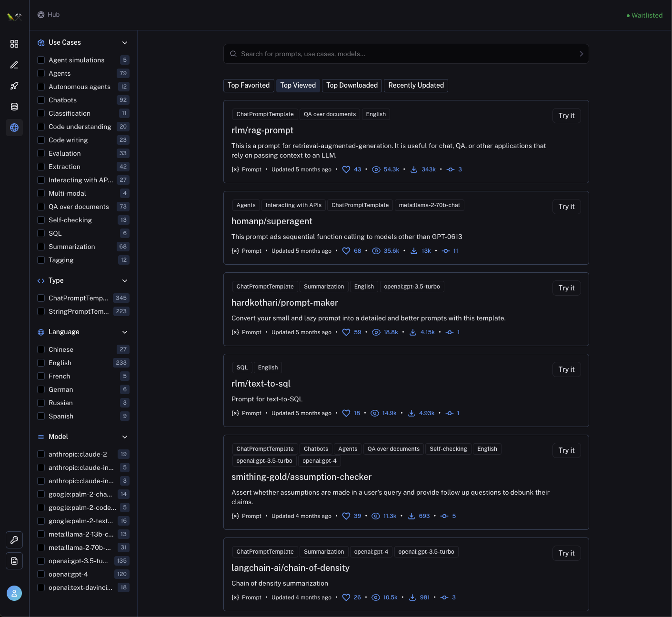Open the dashboard grid icon in sidebar
Viewport: 672px width, 617px height.
click(14, 44)
